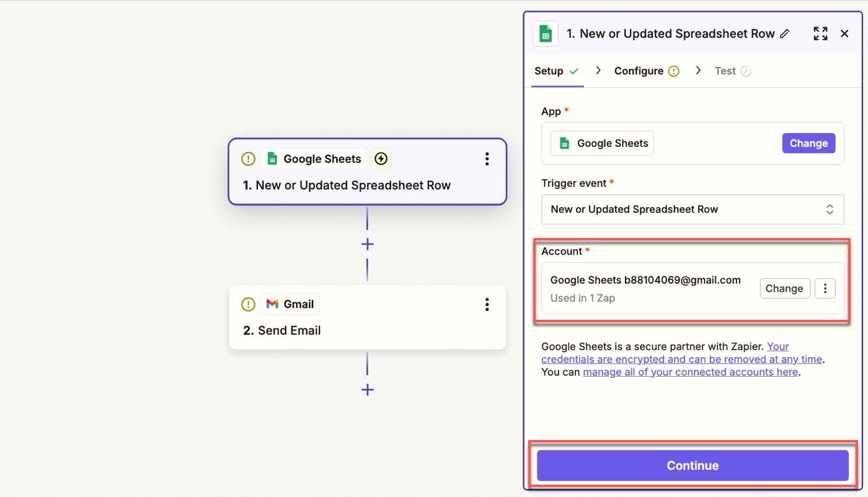The width and height of the screenshot is (868, 497).
Task: Click the account email b88104069@gmail.com text
Action: [683, 280]
